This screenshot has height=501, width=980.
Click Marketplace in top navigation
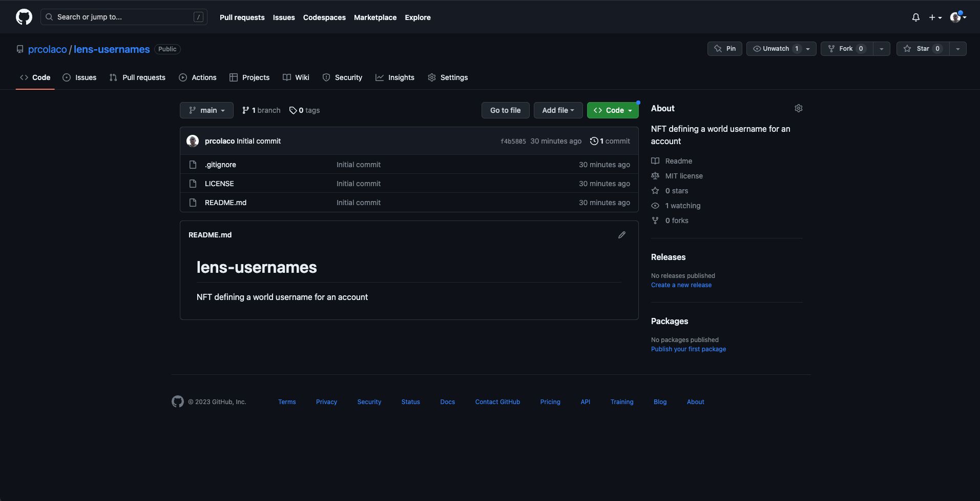pyautogui.click(x=375, y=17)
